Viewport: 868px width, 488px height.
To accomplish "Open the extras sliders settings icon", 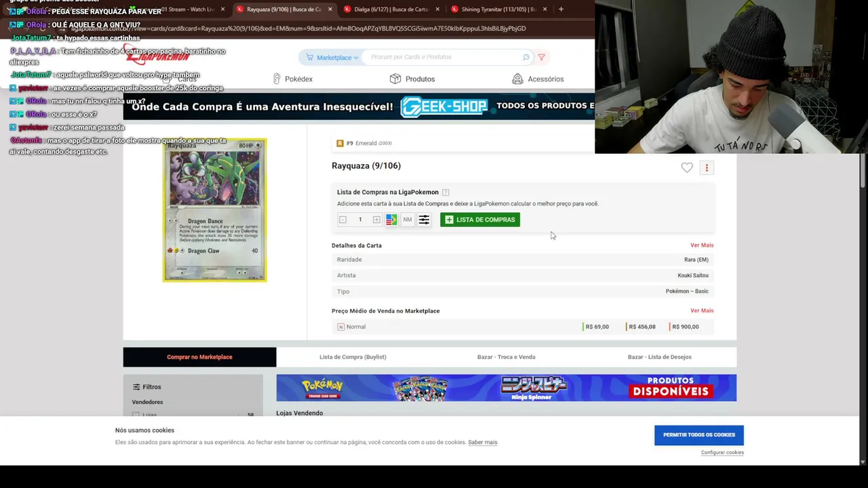I will coord(424,220).
